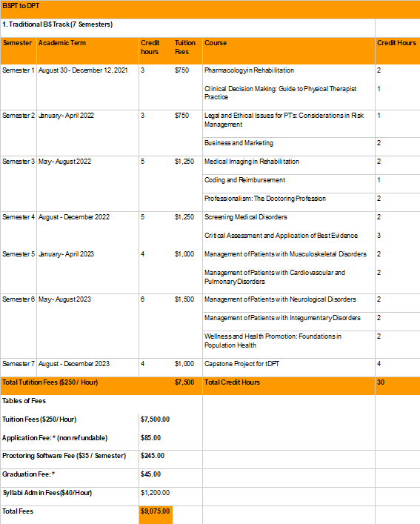
Task: Select 'Pharmacology in Rehabilitation' course
Action: pyautogui.click(x=249, y=70)
